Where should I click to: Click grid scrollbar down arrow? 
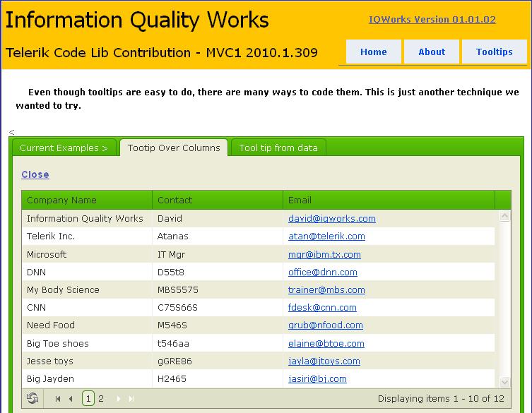click(x=504, y=383)
